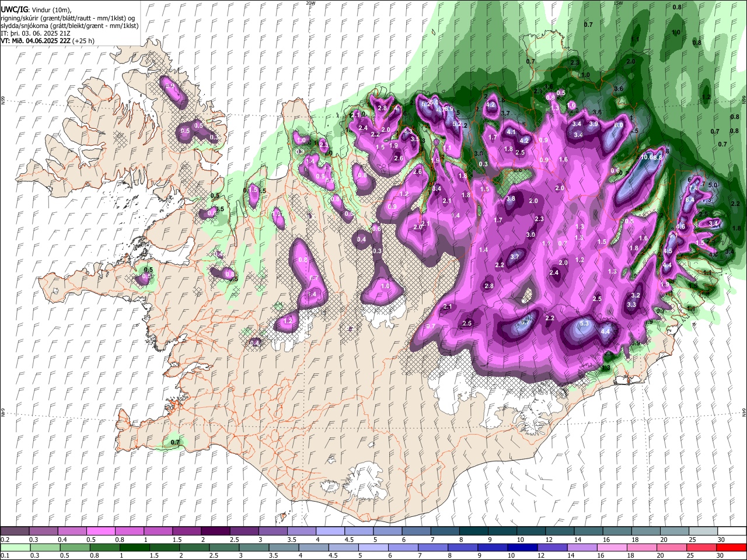Click the "3.9" value in the northeast
Viewport: 747px width, 560px height.
pyautogui.click(x=594, y=124)
